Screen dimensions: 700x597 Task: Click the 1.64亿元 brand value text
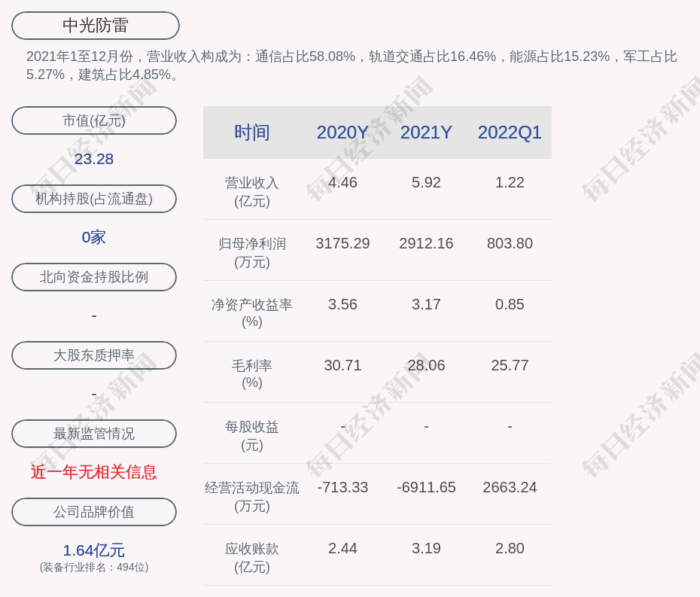(x=94, y=550)
